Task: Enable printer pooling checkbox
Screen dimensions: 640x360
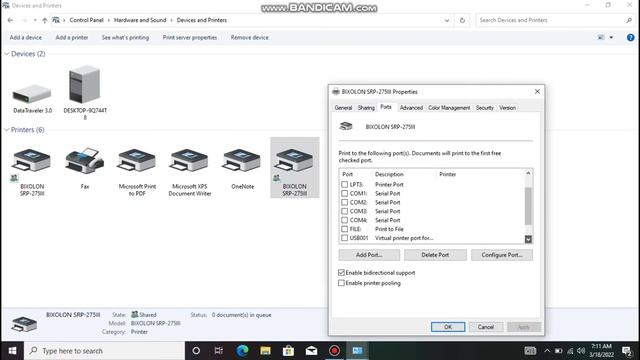Action: (341, 283)
